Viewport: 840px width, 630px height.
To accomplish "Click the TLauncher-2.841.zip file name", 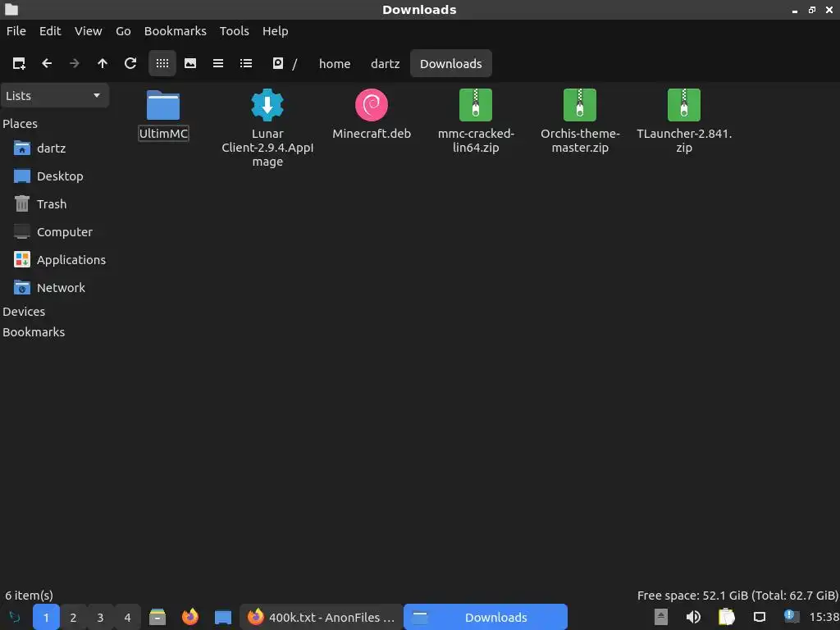I will (684, 140).
